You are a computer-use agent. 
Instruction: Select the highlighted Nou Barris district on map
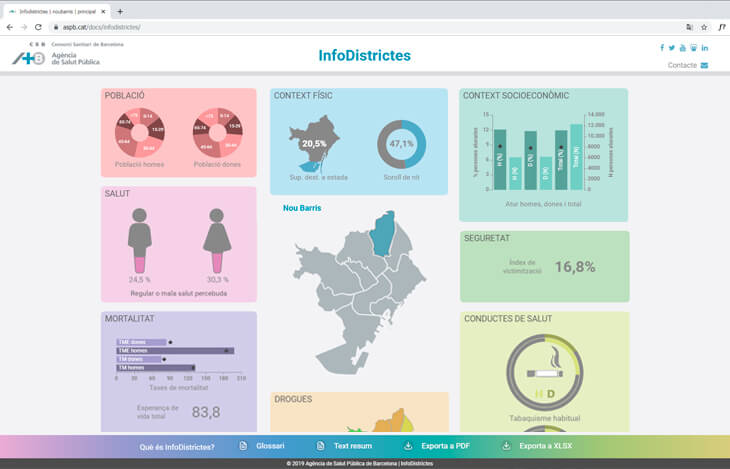(x=383, y=231)
